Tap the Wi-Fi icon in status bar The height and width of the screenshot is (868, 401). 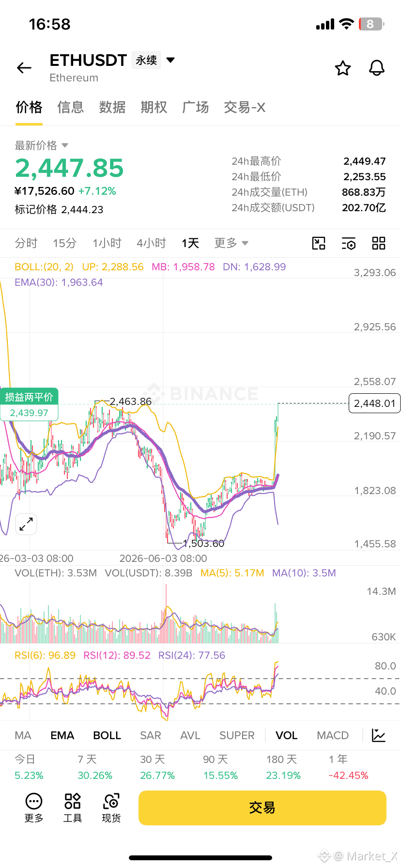pyautogui.click(x=346, y=24)
